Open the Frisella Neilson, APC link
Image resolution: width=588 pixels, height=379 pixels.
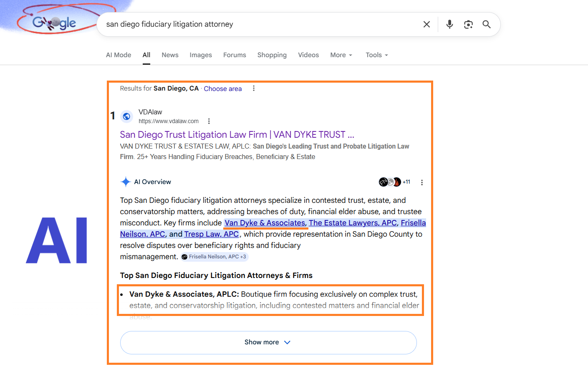(273, 228)
